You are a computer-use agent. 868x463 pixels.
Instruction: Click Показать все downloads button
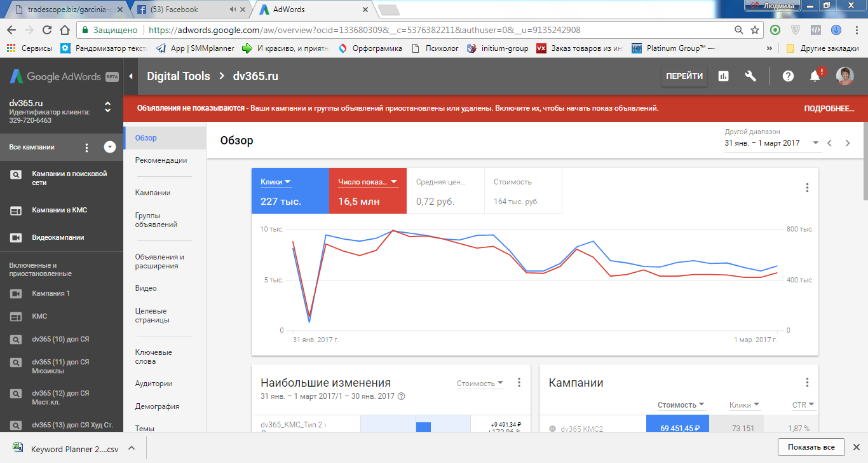[811, 447]
